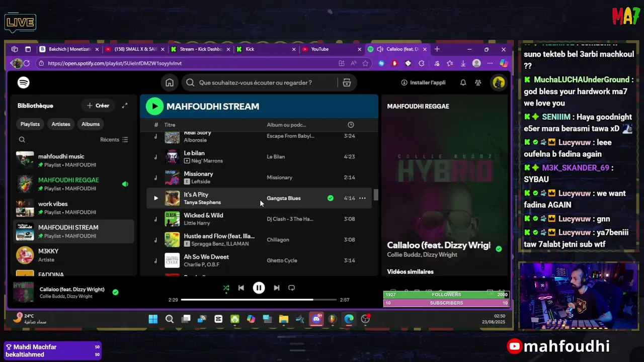Open the M3KKY artist entry
Viewport: 644px width, 362px height.
click(73, 255)
